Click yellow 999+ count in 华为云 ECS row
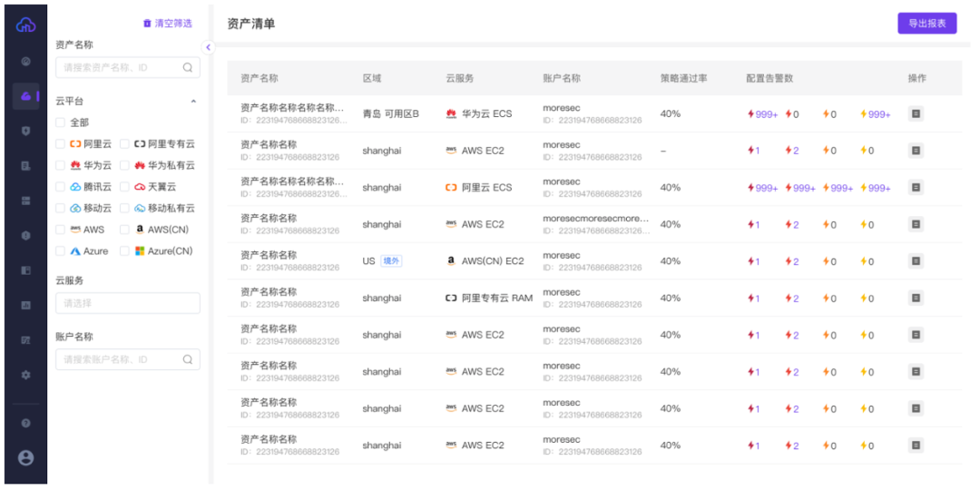The width and height of the screenshot is (980, 490). point(876,113)
